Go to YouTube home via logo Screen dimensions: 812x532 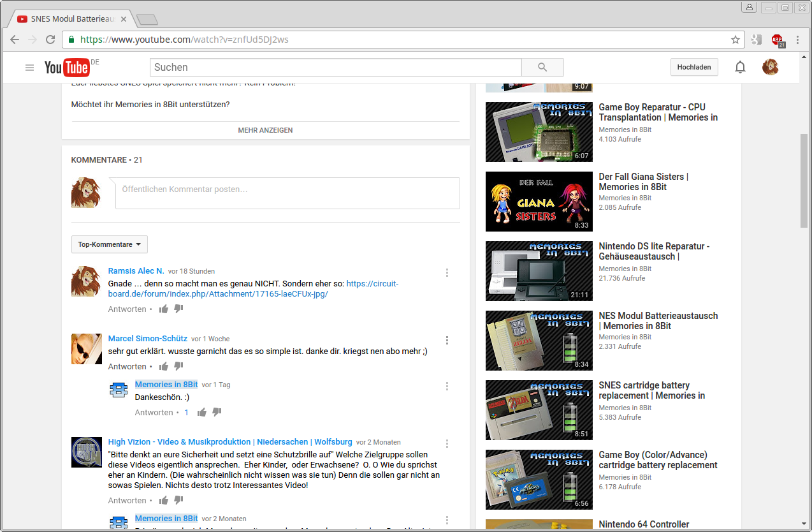coord(67,67)
